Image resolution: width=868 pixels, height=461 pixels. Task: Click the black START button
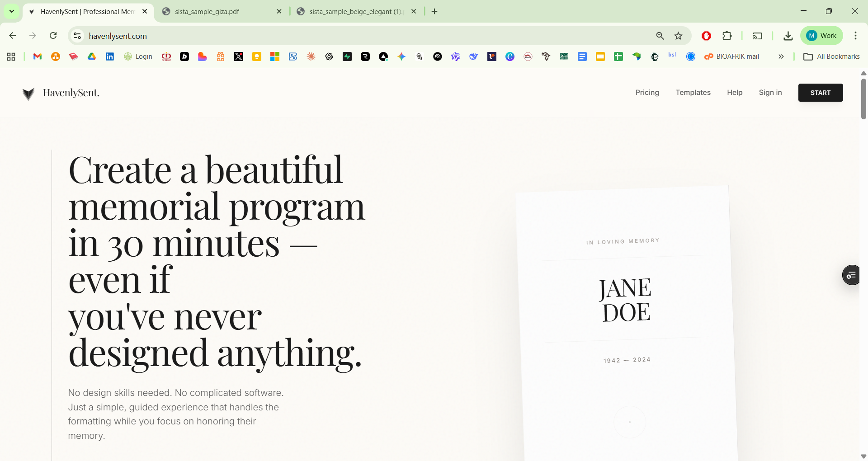[x=821, y=93]
